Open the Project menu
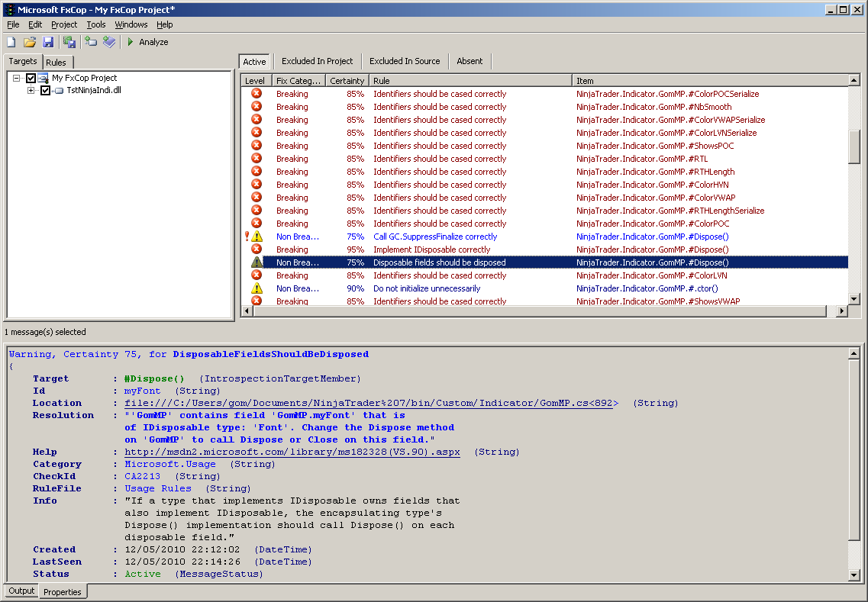Viewport: 868px width, 602px height. tap(64, 24)
